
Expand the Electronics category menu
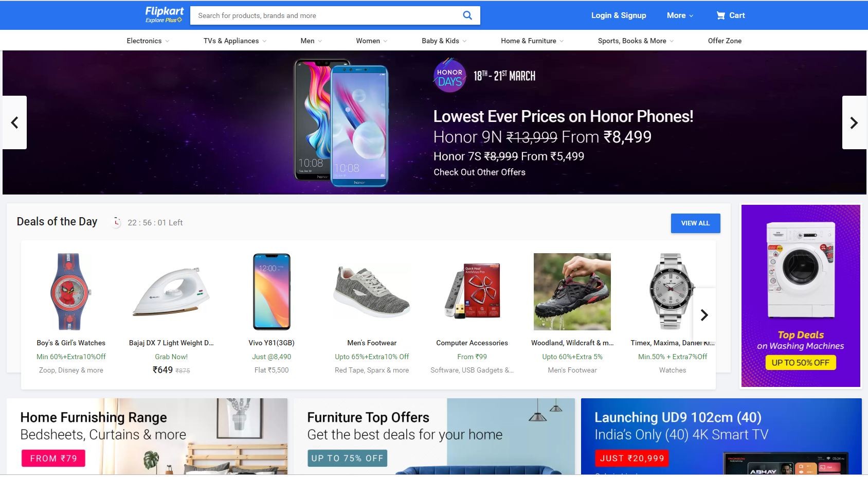pyautogui.click(x=148, y=41)
